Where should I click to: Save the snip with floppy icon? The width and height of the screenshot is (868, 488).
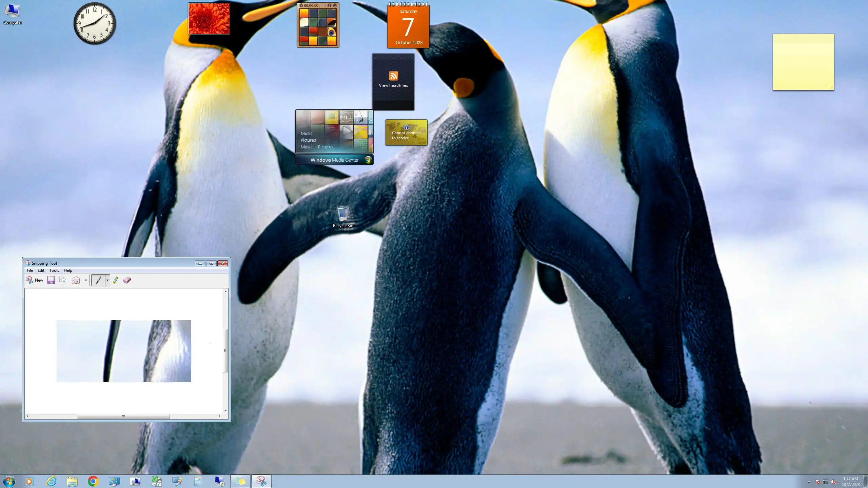pyautogui.click(x=51, y=280)
